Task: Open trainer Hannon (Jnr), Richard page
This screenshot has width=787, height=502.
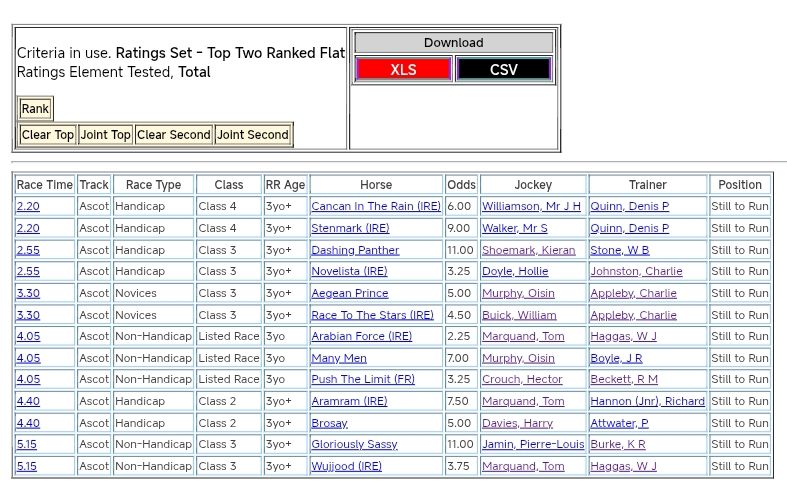Action: (647, 401)
